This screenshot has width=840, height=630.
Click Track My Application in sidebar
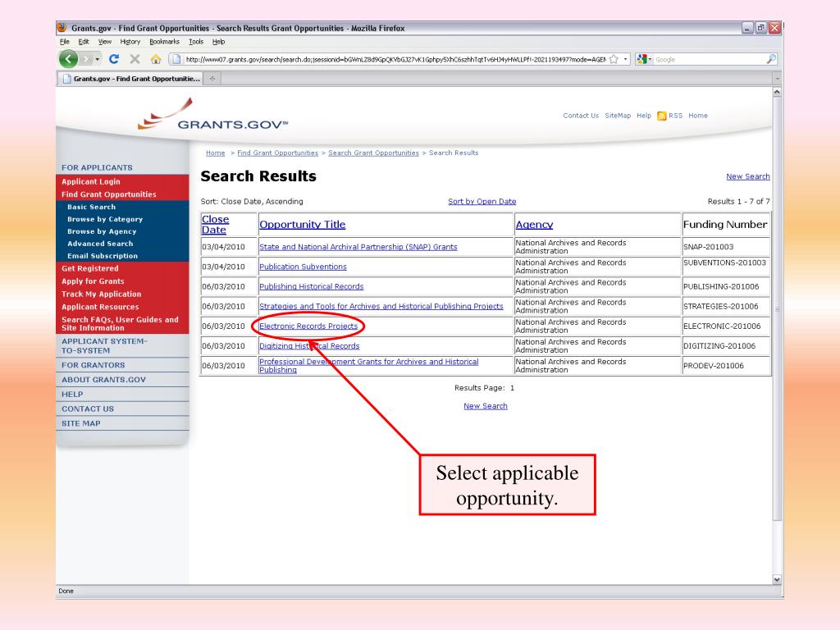[101, 294]
